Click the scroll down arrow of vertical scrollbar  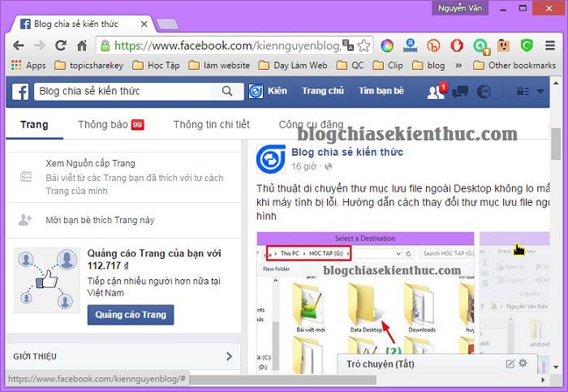click(x=556, y=367)
